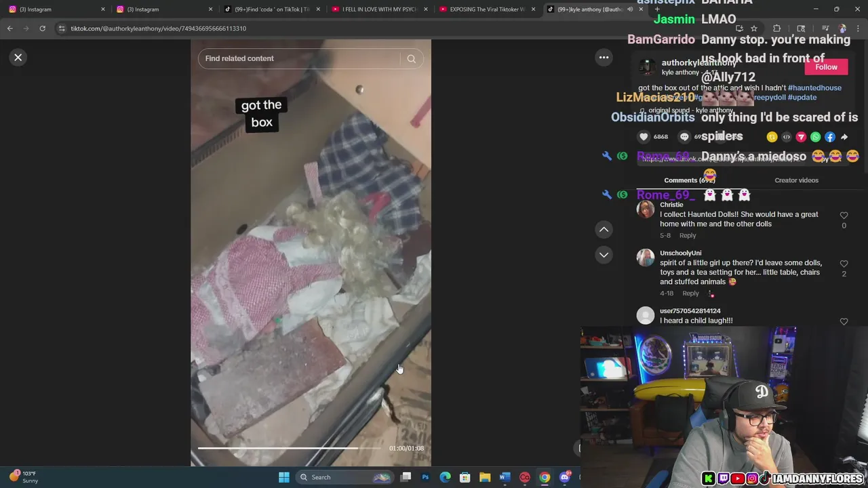Reply to Christie's comment

(688, 236)
